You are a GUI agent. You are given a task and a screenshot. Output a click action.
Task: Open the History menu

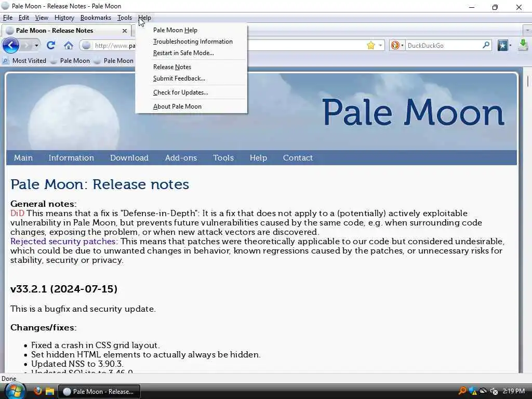click(64, 18)
